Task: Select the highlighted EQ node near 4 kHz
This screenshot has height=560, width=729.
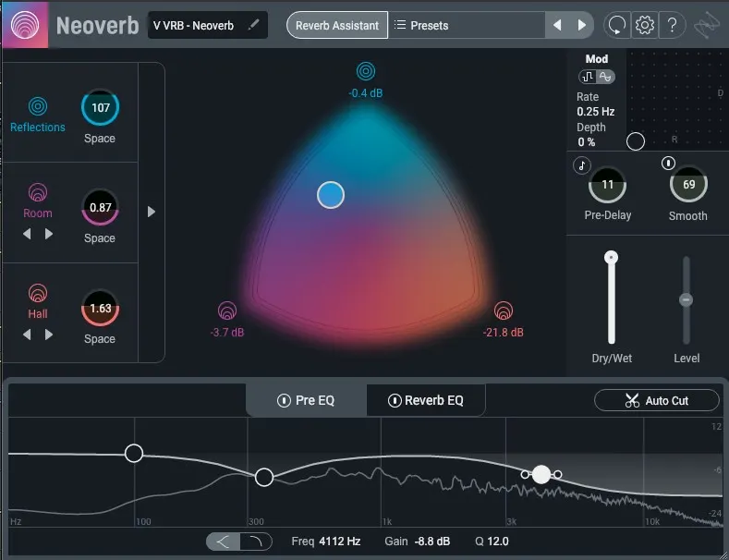Action: click(541, 474)
